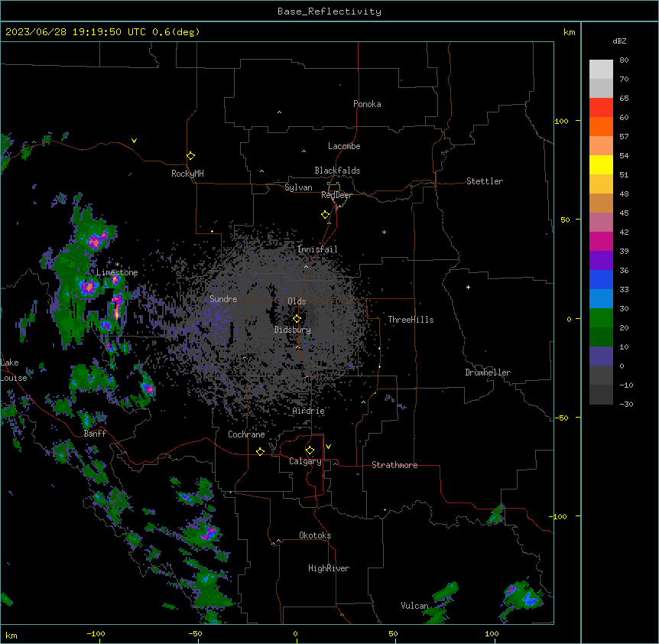The image size is (659, 644).
Task: Click the Olds town label
Action: point(297,301)
